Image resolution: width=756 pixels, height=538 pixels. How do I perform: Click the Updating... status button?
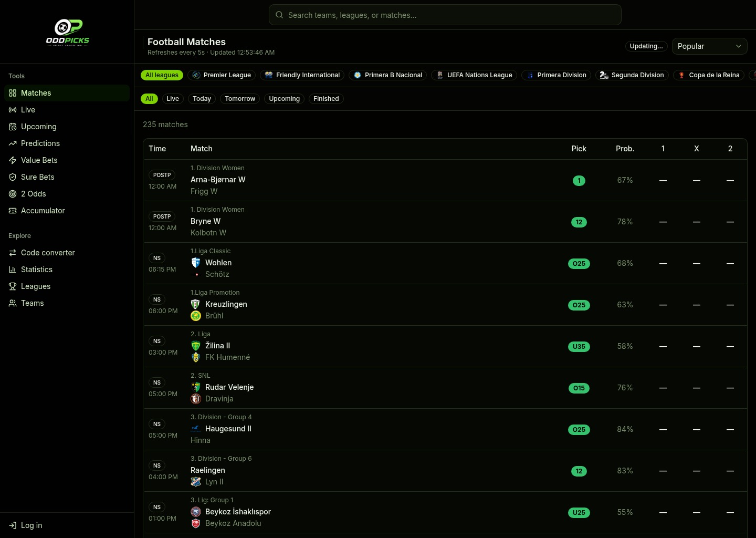pos(646,46)
